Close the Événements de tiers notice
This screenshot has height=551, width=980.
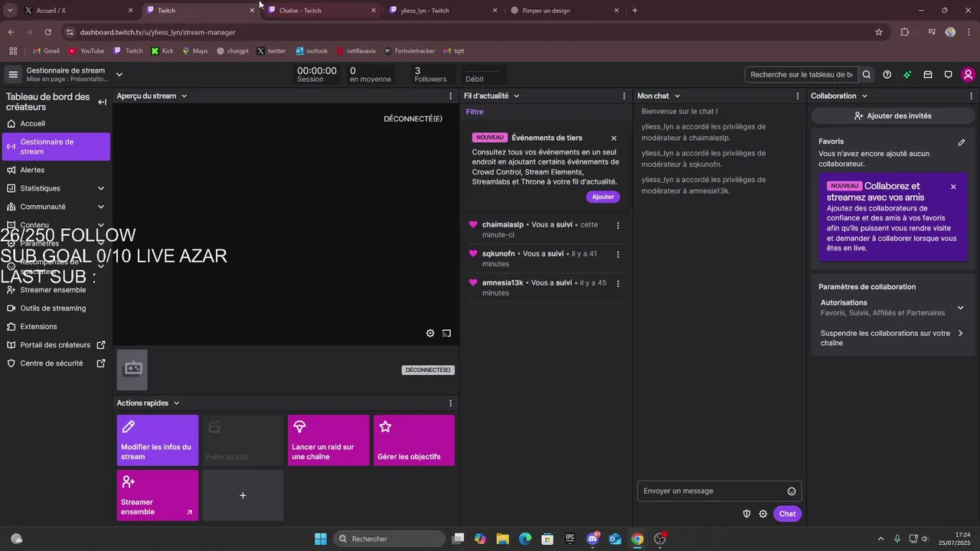(614, 138)
